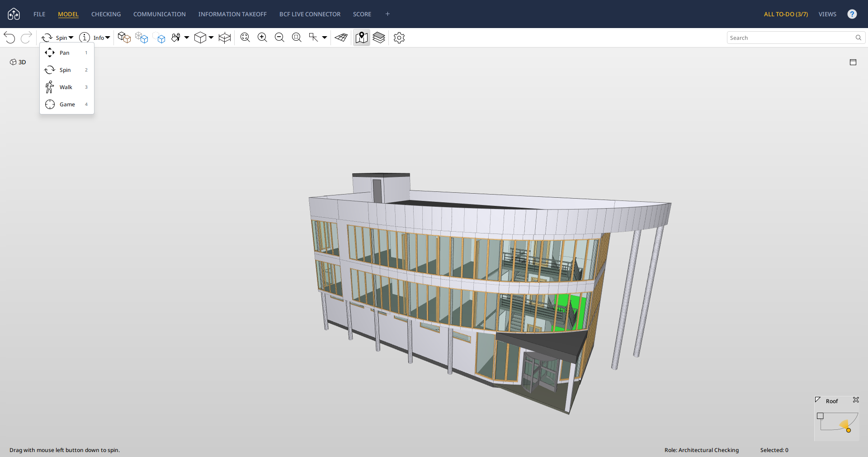The width and height of the screenshot is (868, 457).
Task: Choose Walk from navigation menu
Action: coord(67,87)
